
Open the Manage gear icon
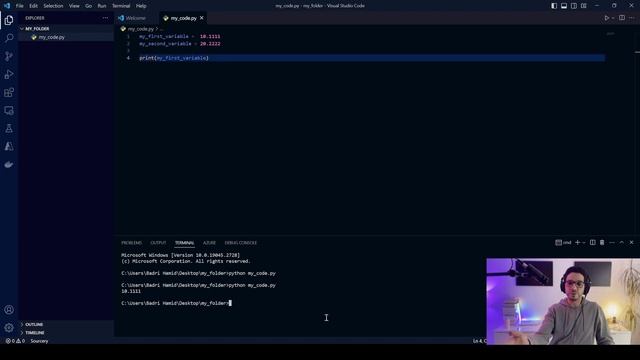coord(9,328)
